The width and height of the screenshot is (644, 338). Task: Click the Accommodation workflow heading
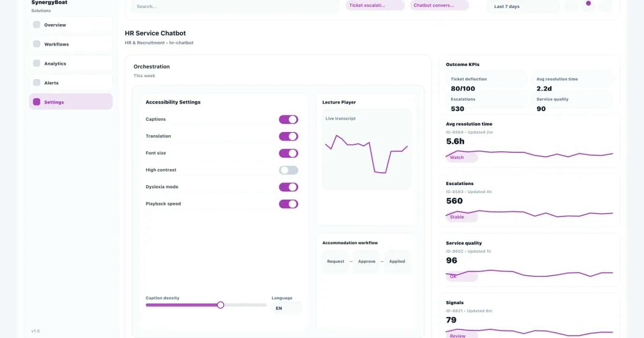(350, 243)
